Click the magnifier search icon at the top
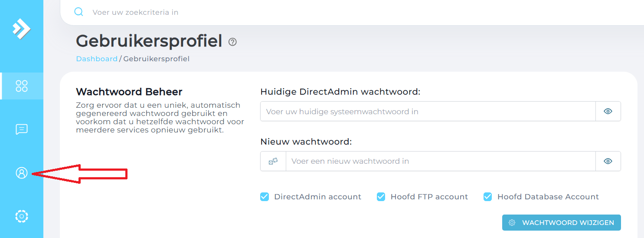644x238 pixels. tap(78, 12)
